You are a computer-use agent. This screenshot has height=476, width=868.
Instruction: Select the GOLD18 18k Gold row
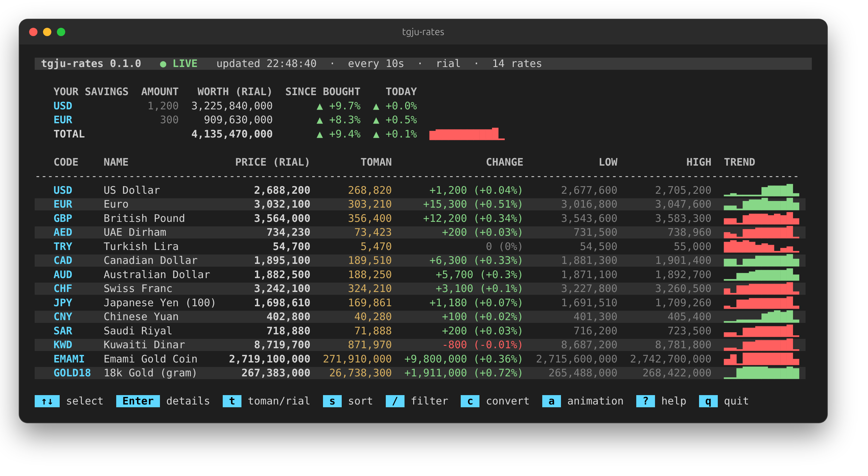(x=420, y=373)
